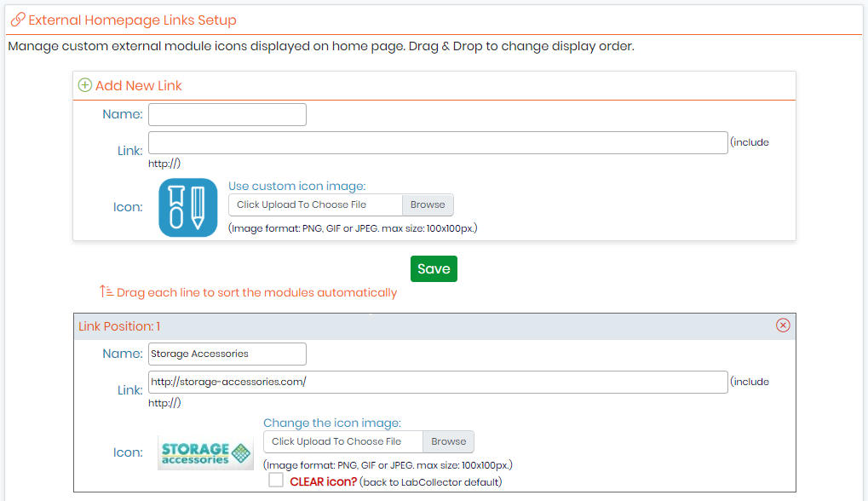868x501 pixels.
Task: Delete Link Position 1 with red X icon
Action: click(x=783, y=325)
